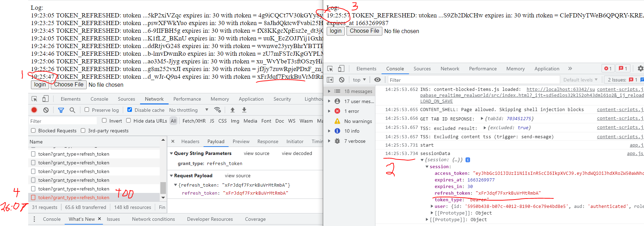The height and width of the screenshot is (226, 644).
Task: Click view source for query string
Action: (257, 153)
